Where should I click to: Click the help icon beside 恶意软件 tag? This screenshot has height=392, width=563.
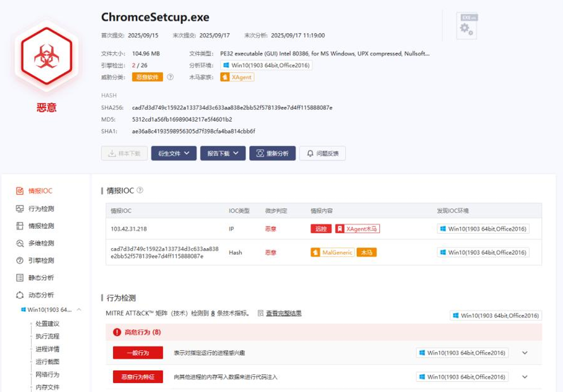170,77
